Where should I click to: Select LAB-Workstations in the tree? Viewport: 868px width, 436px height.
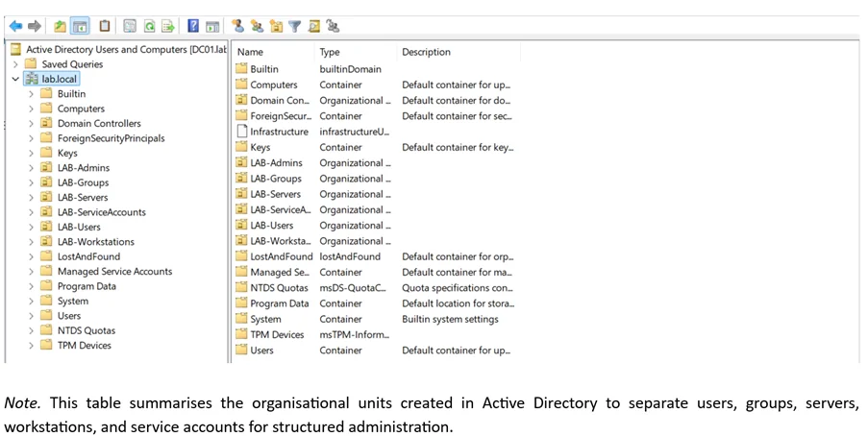[96, 242]
